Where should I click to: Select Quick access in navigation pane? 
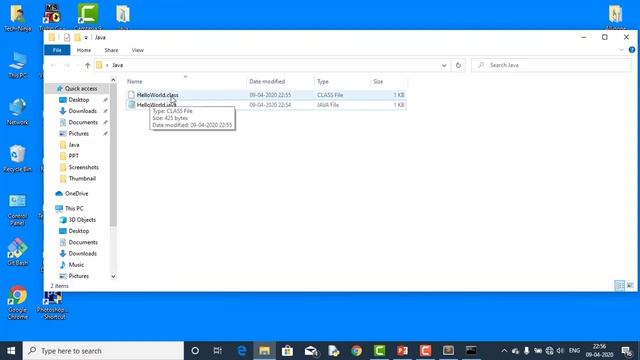click(81, 89)
